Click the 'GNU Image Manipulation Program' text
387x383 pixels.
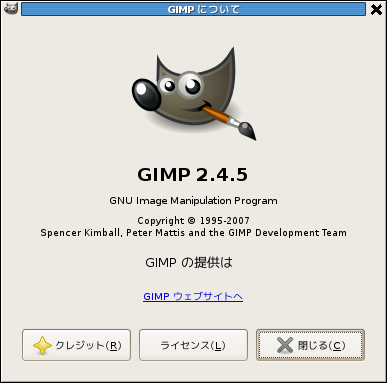193,201
